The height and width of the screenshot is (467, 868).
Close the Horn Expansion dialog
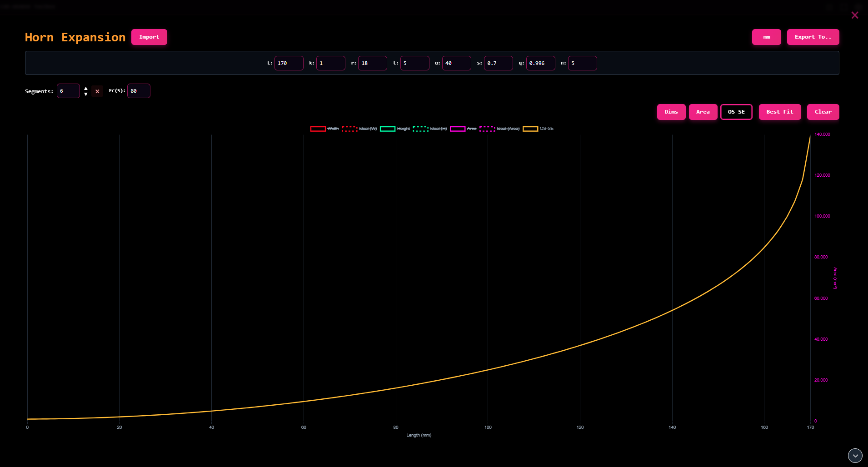tap(854, 15)
